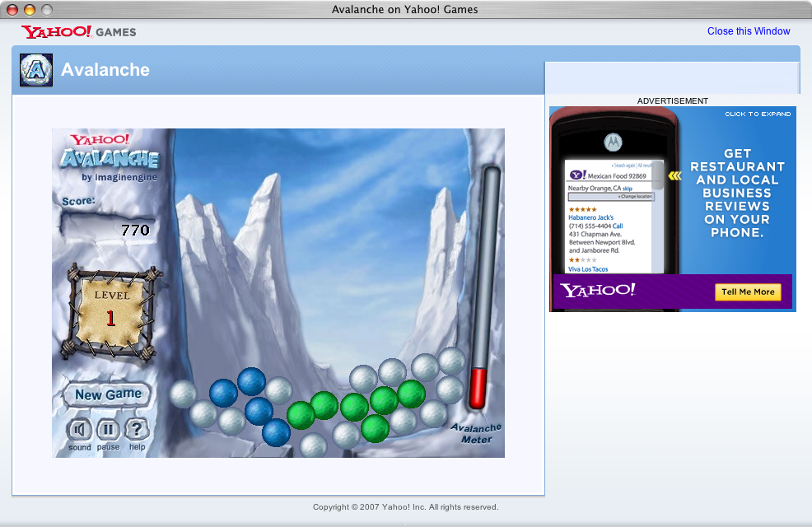Click the 'by imaginengine' credit text

(119, 177)
